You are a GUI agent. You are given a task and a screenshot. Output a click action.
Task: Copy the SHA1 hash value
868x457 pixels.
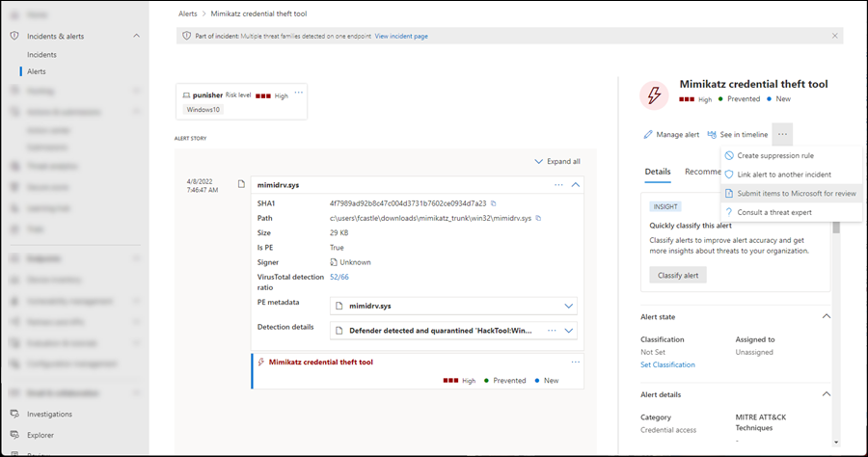493,203
